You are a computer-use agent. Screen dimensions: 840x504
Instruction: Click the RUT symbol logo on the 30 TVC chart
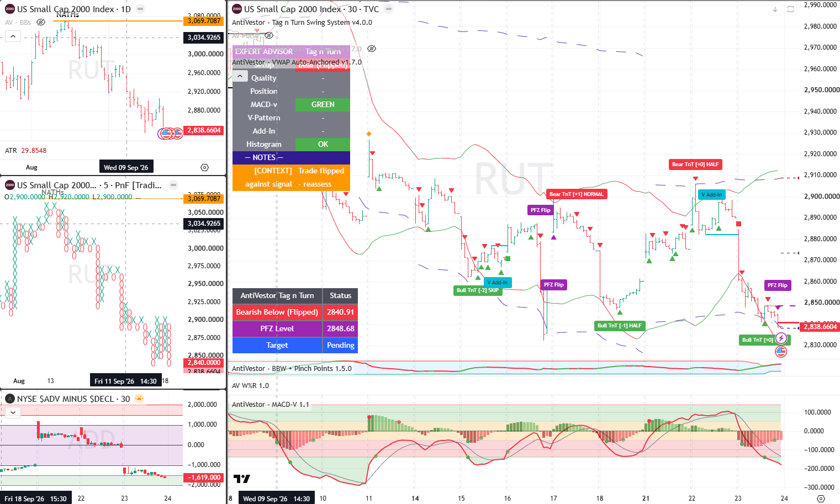[237, 9]
